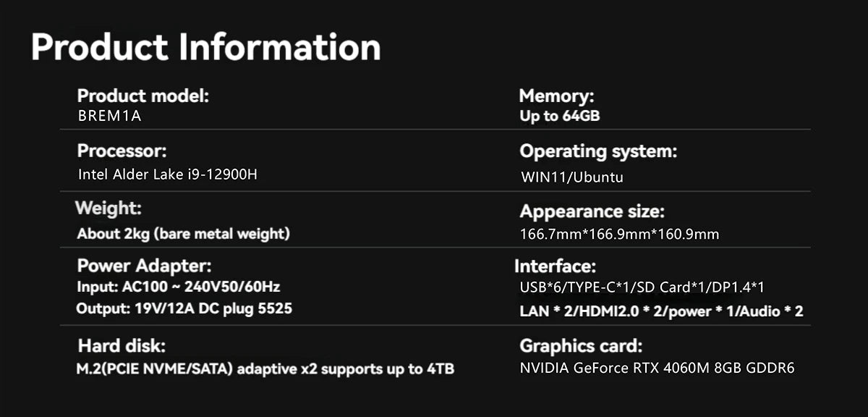The height and width of the screenshot is (417, 868).
Task: Click the Interface label
Action: [555, 266]
